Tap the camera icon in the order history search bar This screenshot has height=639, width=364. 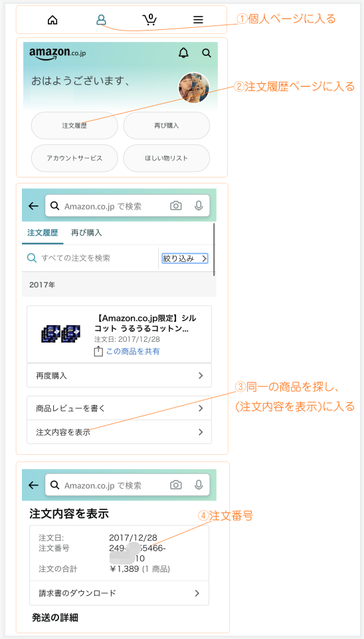tap(176, 206)
